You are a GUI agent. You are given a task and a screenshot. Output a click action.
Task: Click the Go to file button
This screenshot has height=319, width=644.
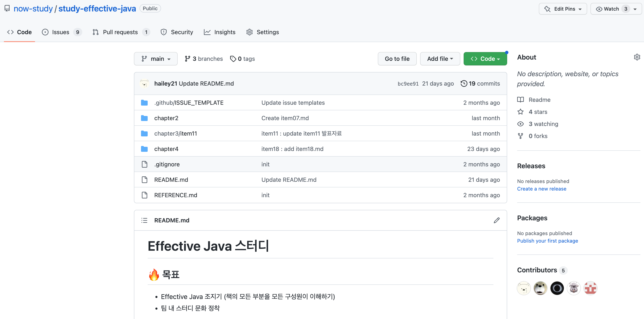(x=397, y=59)
